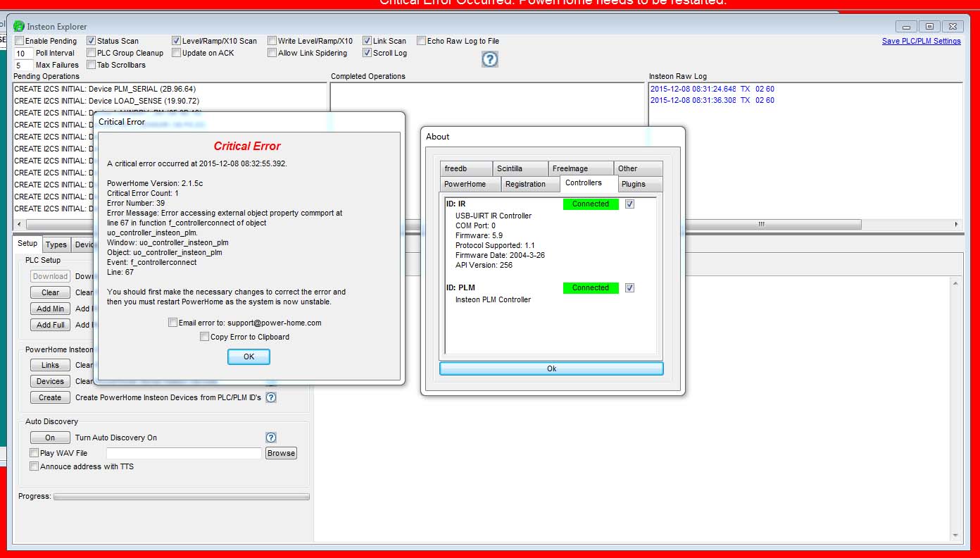Click the Progress bar

[182, 497]
